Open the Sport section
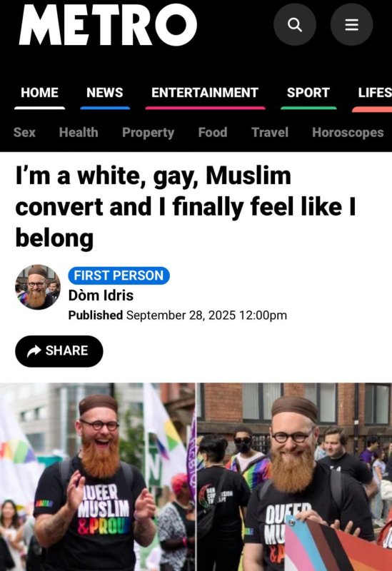The image size is (392, 571). [308, 93]
